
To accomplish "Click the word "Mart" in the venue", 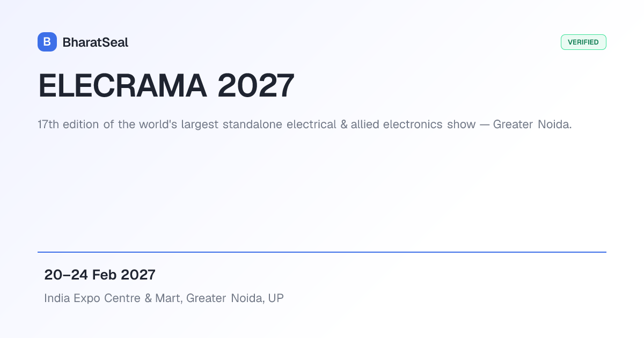I will click(x=167, y=298).
